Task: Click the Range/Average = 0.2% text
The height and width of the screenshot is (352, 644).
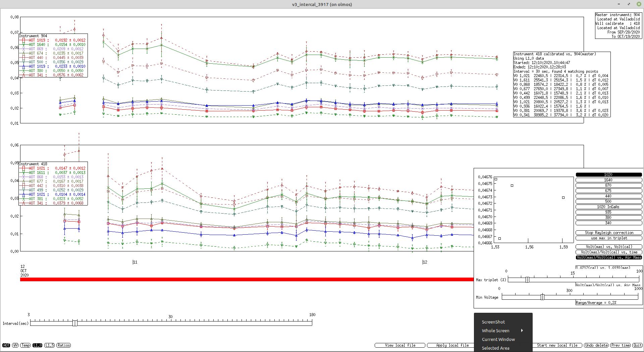Action: tap(596, 303)
